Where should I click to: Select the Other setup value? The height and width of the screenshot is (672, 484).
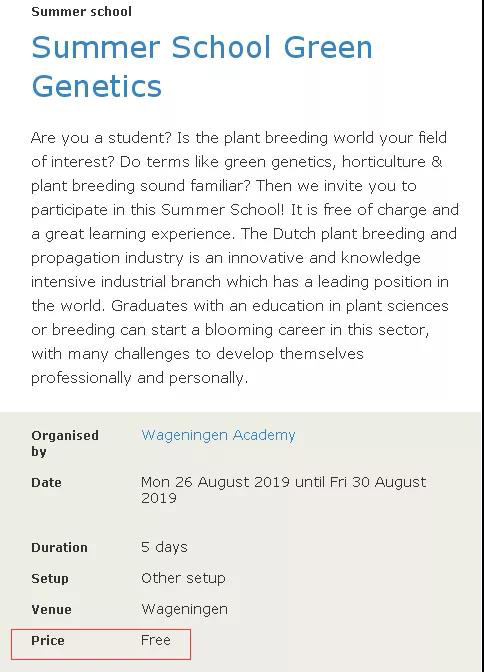pyautogui.click(x=183, y=578)
